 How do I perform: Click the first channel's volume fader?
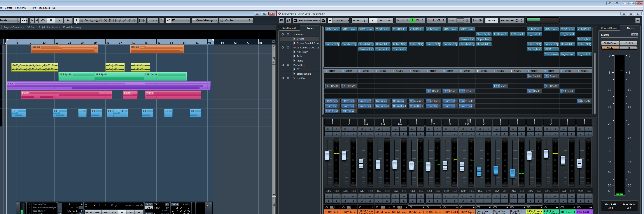[x=327, y=155]
